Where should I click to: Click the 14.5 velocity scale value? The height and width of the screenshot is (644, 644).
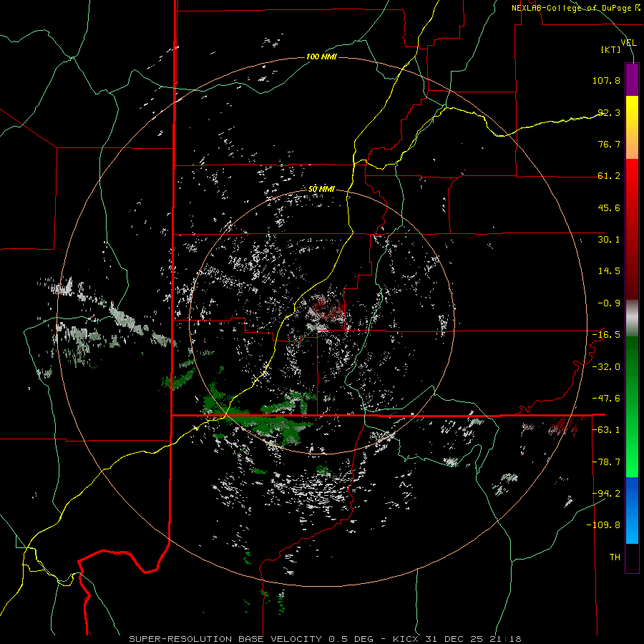coord(609,271)
